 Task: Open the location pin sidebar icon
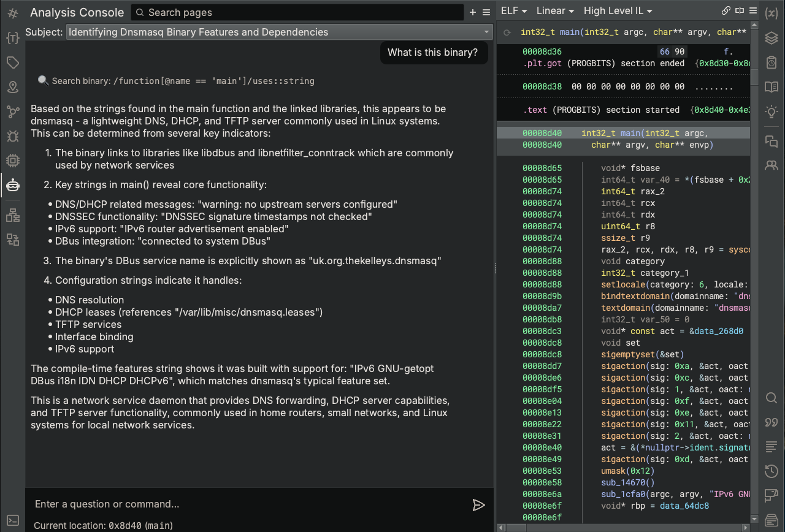12,87
